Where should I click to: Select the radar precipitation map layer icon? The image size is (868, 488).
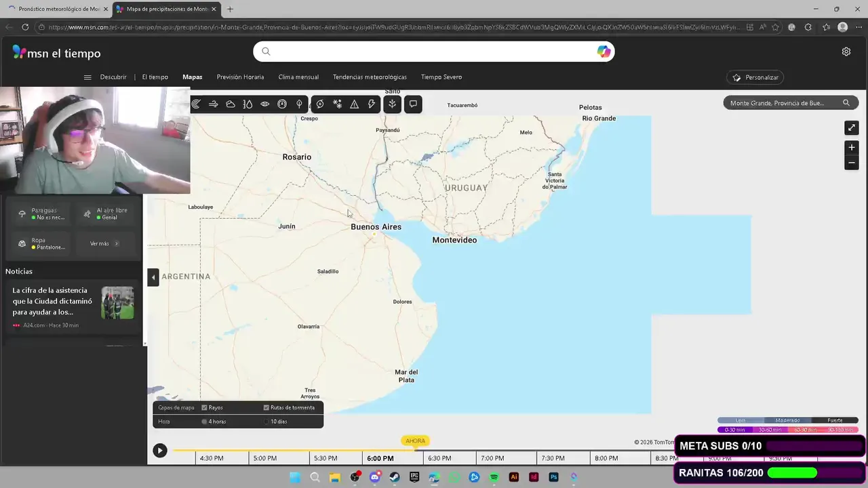[x=196, y=104]
